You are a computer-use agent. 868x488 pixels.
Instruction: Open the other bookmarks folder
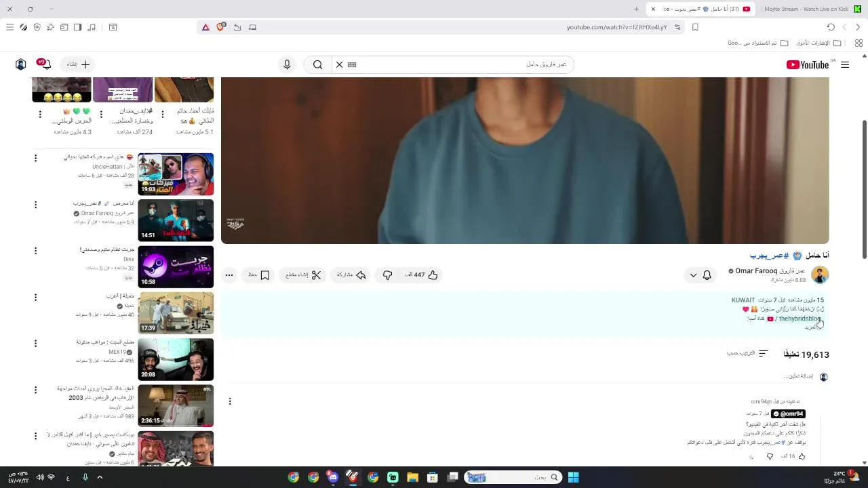pyautogui.click(x=819, y=43)
